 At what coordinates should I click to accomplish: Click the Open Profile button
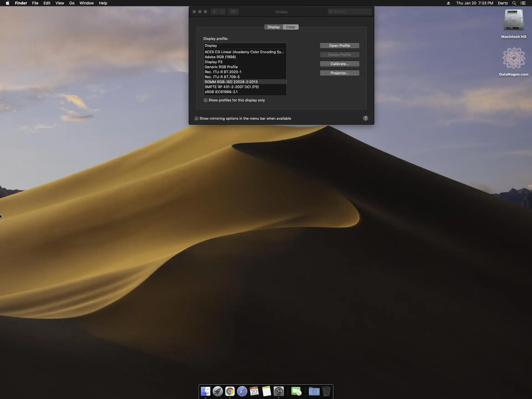tap(339, 46)
